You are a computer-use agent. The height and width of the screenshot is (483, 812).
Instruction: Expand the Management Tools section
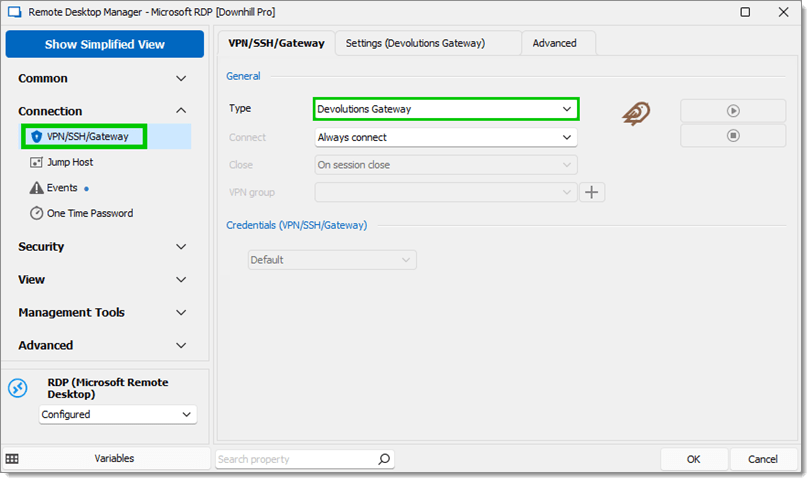(x=102, y=312)
